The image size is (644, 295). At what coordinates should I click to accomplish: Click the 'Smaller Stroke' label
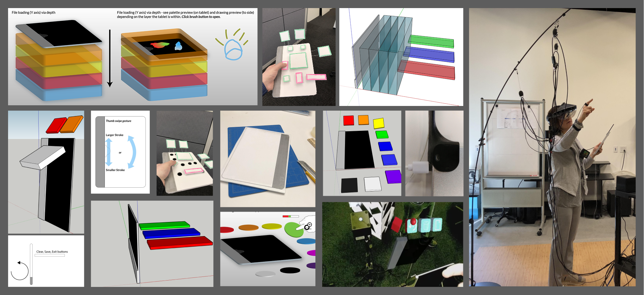(x=115, y=170)
